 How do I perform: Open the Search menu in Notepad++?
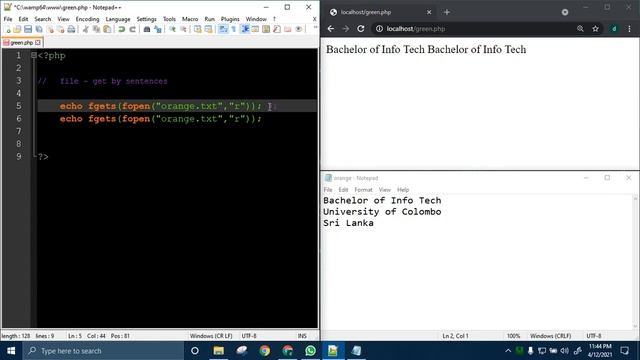point(42,19)
